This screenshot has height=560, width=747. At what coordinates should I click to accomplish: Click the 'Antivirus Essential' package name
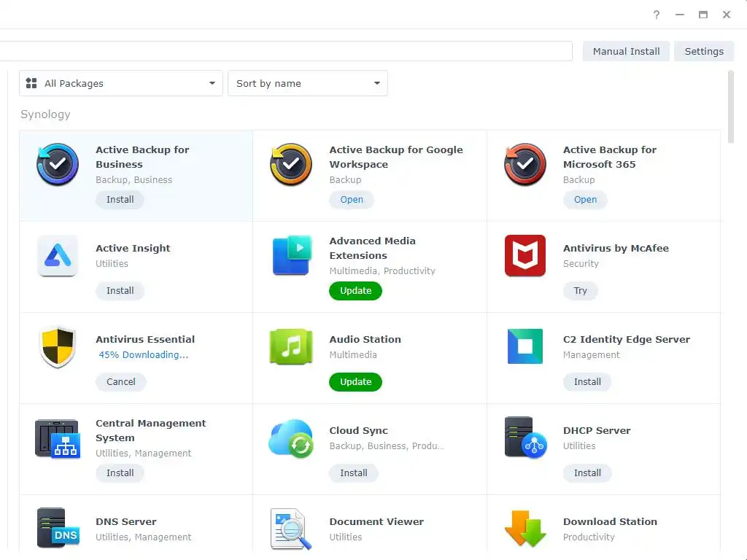[x=145, y=340]
